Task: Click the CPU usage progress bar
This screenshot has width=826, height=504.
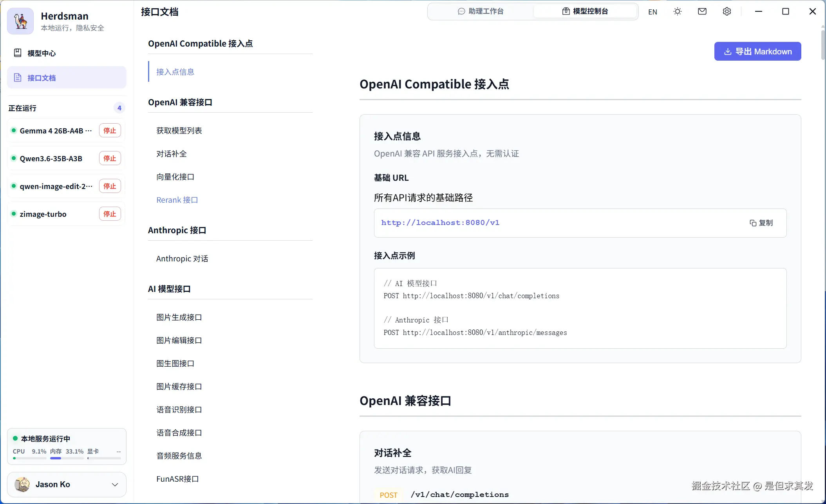Action: click(29, 458)
